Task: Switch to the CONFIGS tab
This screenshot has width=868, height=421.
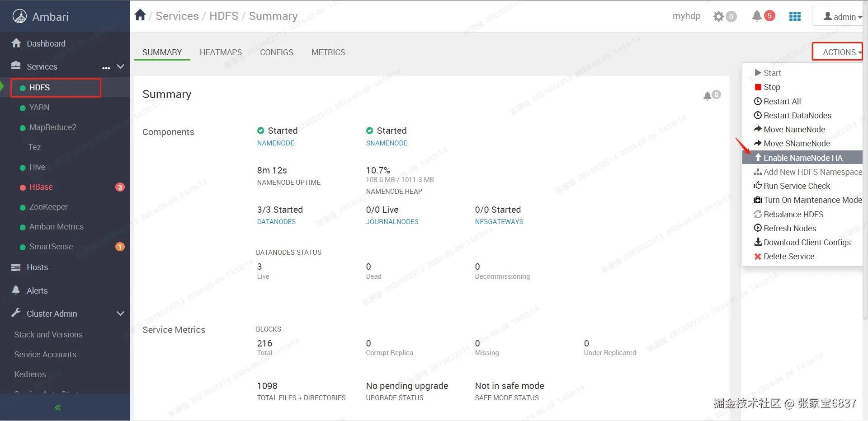Action: (277, 52)
